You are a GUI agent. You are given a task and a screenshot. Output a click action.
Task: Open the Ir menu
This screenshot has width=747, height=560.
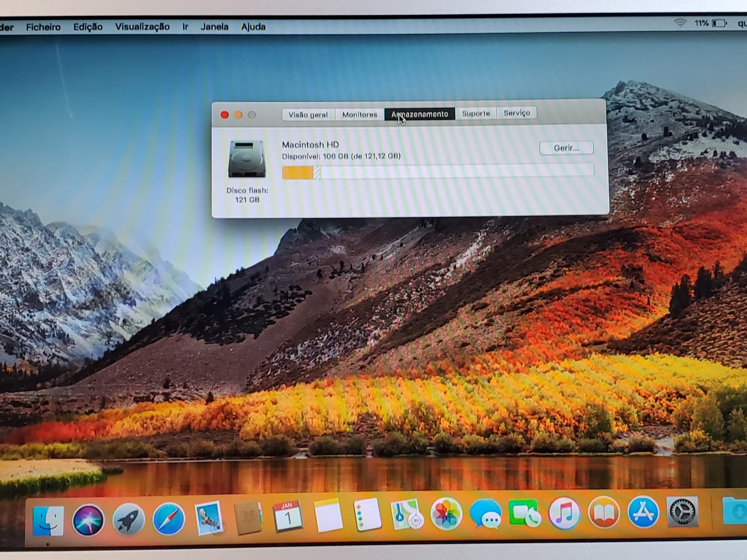185,27
